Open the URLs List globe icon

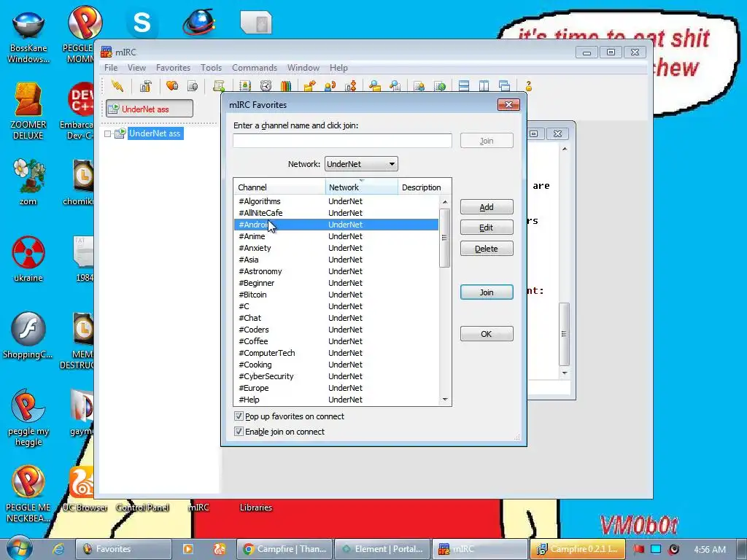pos(440,86)
